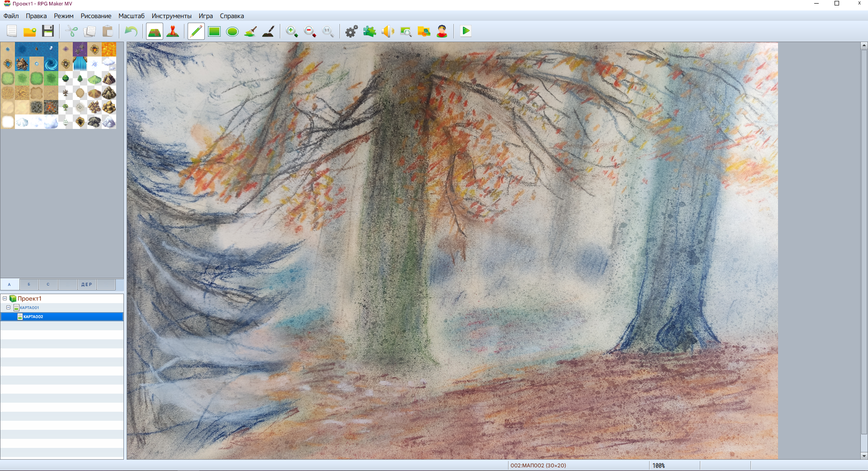
Task: Click the 100% zoom status text
Action: (x=658, y=466)
